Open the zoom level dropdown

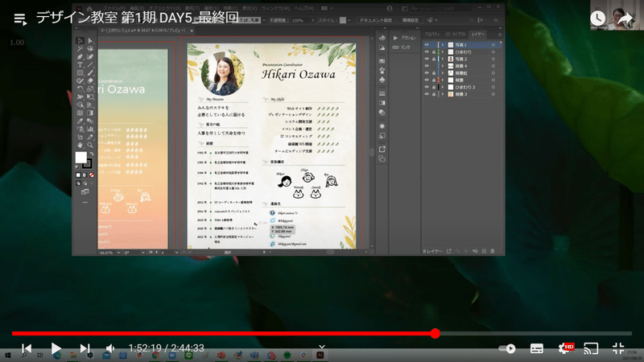click(118, 253)
